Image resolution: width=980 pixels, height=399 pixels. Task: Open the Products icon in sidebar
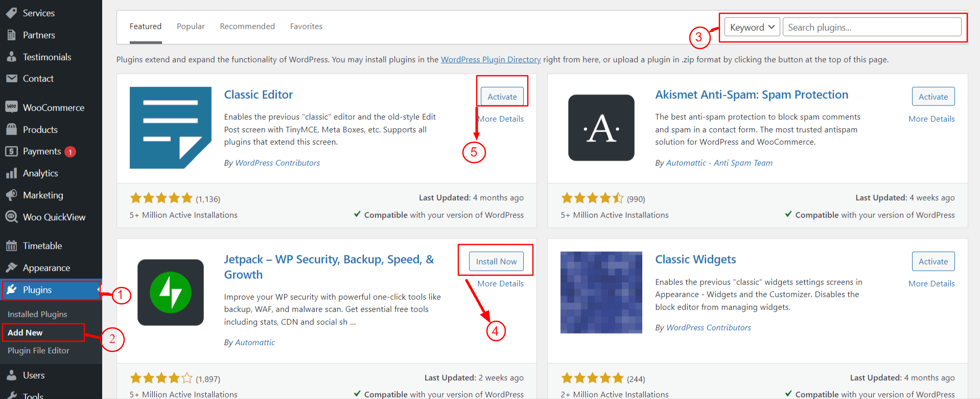click(x=11, y=129)
